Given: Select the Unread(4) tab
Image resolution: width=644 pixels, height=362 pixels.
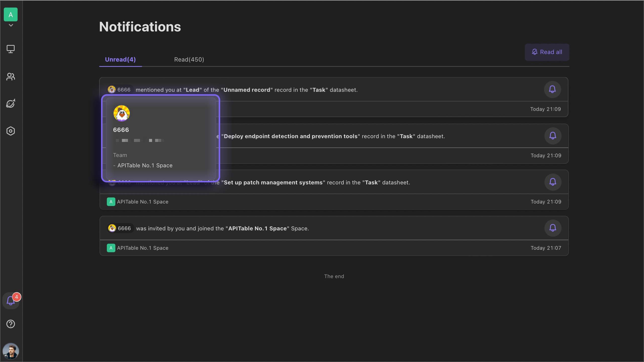Looking at the screenshot, I should click(120, 59).
